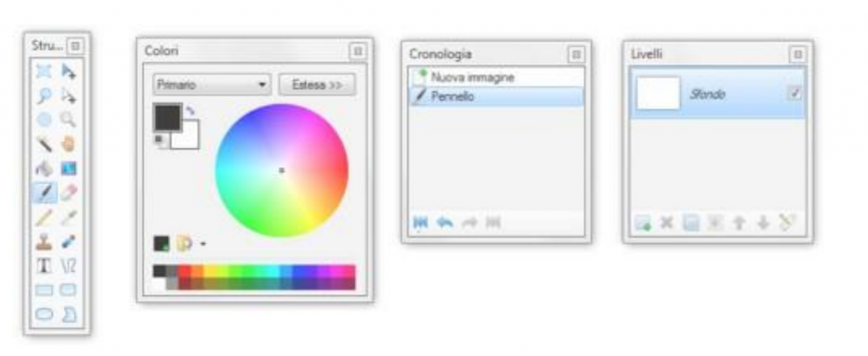Screen dimensions: 868x356
Task: Click the Estesa >> button
Action: click(317, 85)
